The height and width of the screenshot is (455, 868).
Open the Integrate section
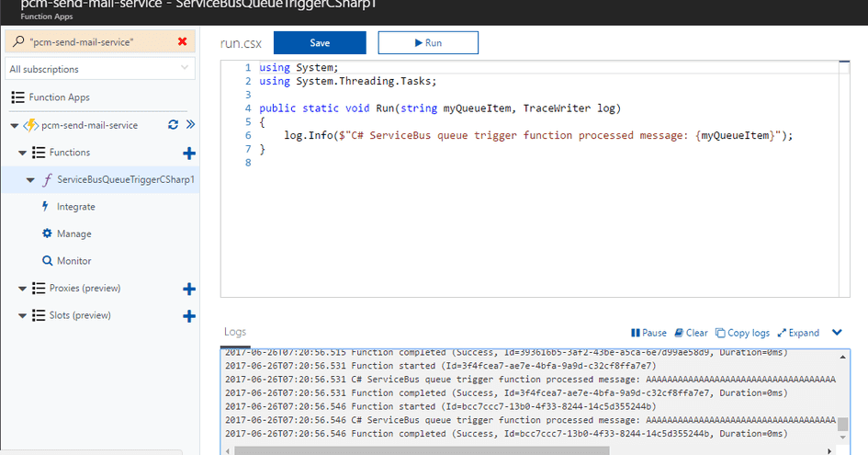[x=75, y=207]
